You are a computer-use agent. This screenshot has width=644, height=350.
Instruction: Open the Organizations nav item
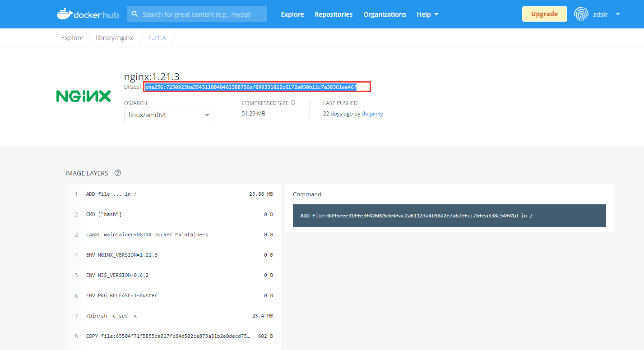click(x=385, y=14)
